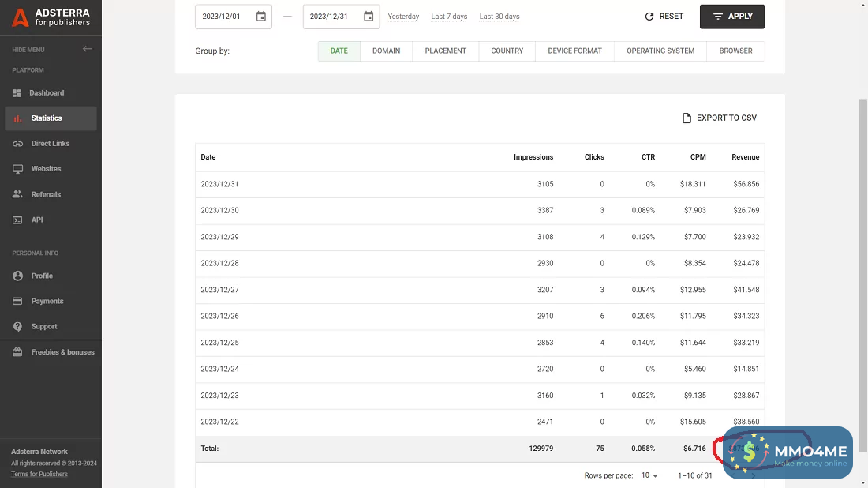The height and width of the screenshot is (488, 868).
Task: Open the Terms for Publishers link
Action: [39, 474]
